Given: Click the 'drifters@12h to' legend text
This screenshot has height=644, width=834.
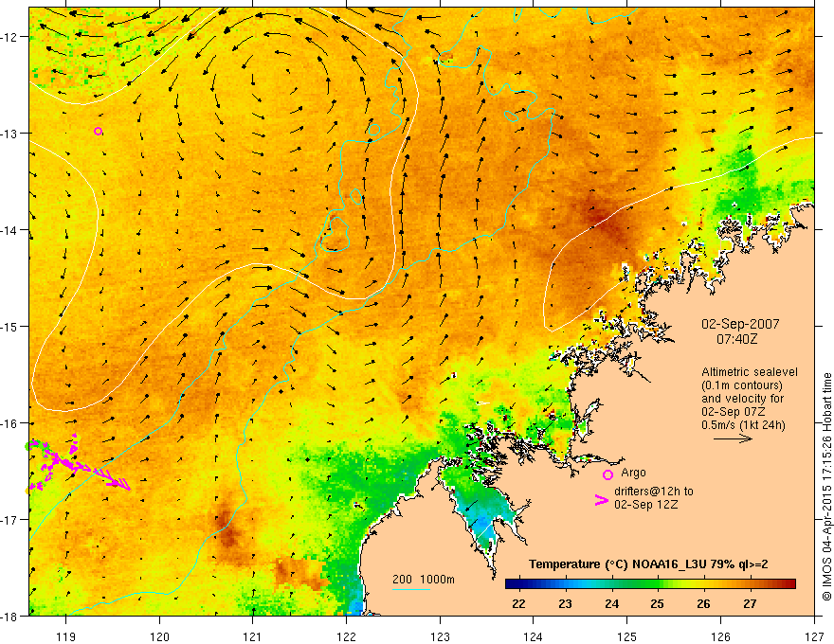Looking at the screenshot, I should (x=654, y=492).
